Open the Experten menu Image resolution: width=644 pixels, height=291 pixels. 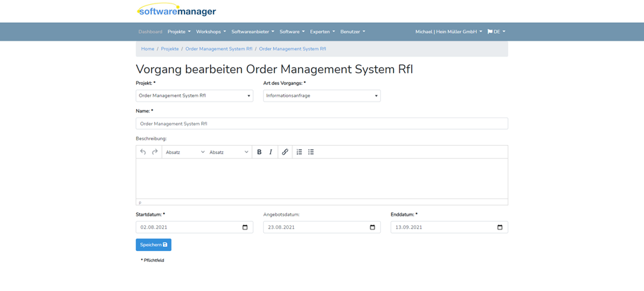click(x=323, y=32)
